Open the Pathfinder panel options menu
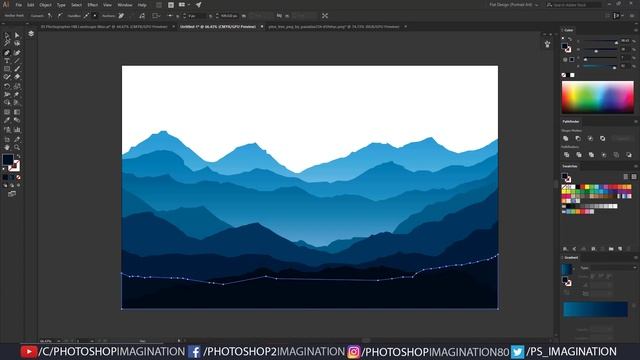The image size is (640, 360). pos(636,122)
